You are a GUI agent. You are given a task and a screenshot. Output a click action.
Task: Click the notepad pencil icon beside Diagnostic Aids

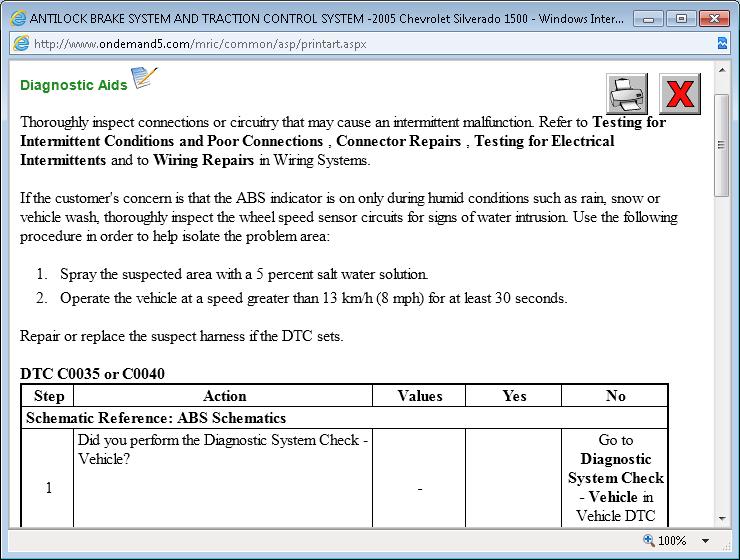(144, 78)
